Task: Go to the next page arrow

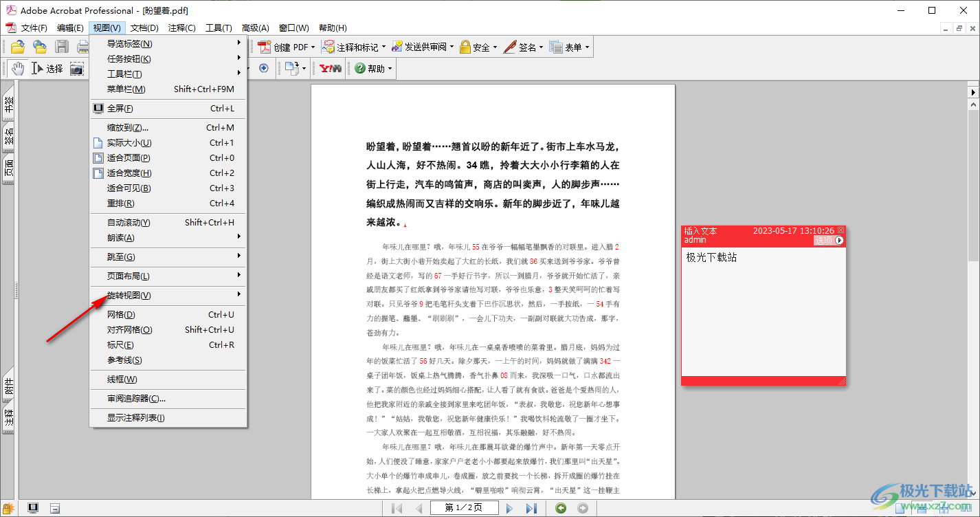Action: click(x=509, y=508)
